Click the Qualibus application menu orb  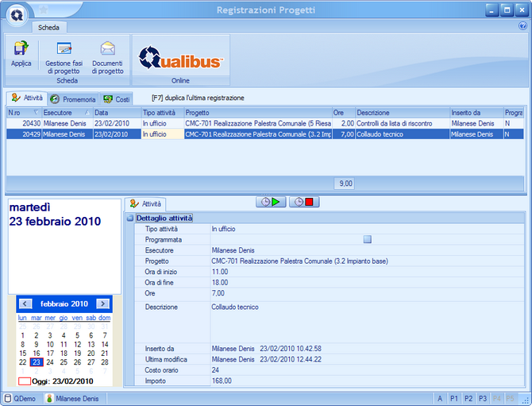click(16, 14)
